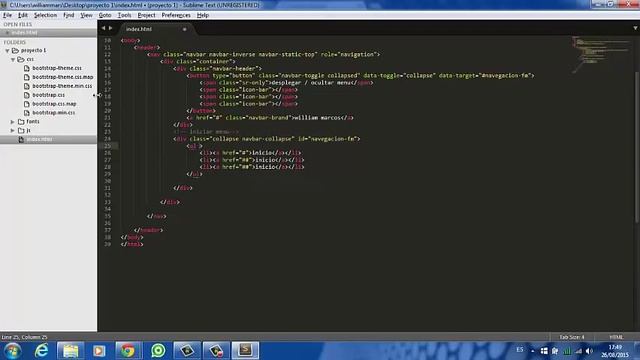Image resolution: width=640 pixels, height=360 pixels.
Task: Switch to the Sublime Text taskbar button
Action: click(245, 351)
